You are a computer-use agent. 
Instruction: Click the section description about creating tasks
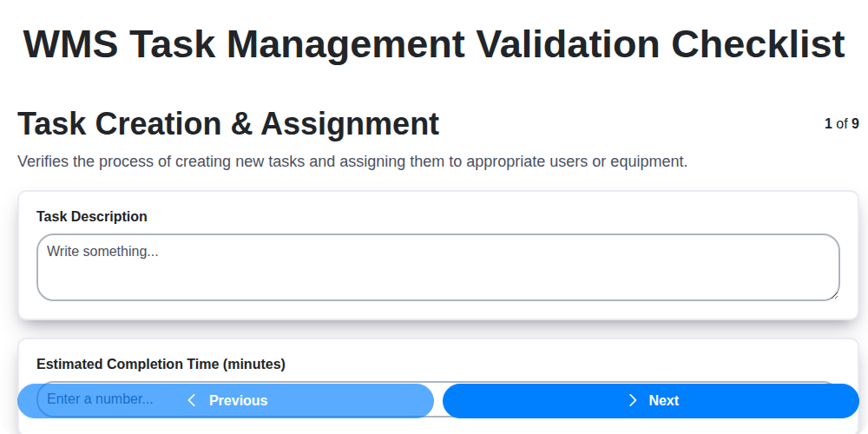352,161
